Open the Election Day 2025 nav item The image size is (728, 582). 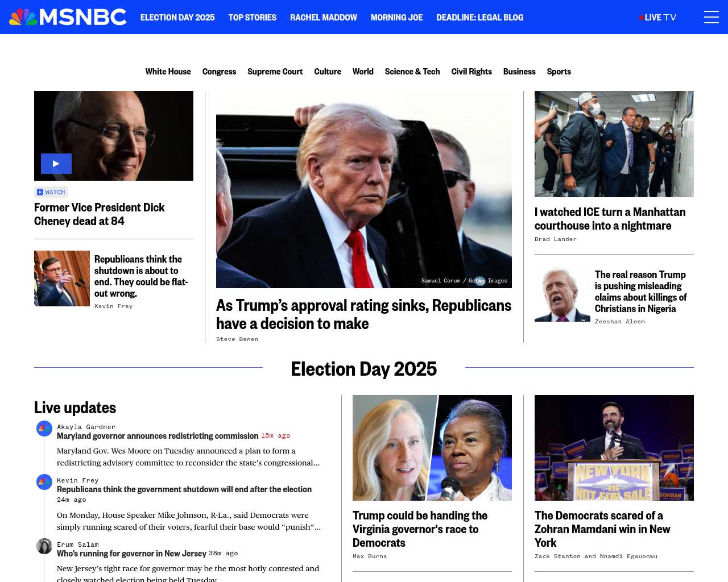tap(177, 18)
